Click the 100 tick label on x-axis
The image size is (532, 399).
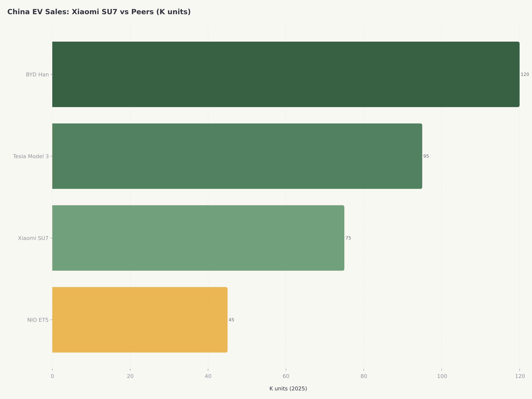point(442,376)
